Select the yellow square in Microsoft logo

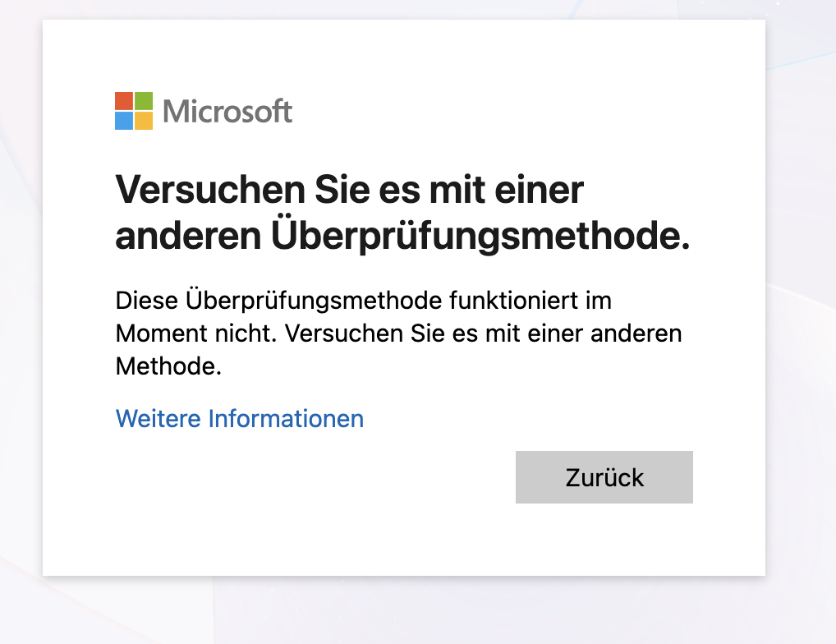pyautogui.click(x=143, y=122)
